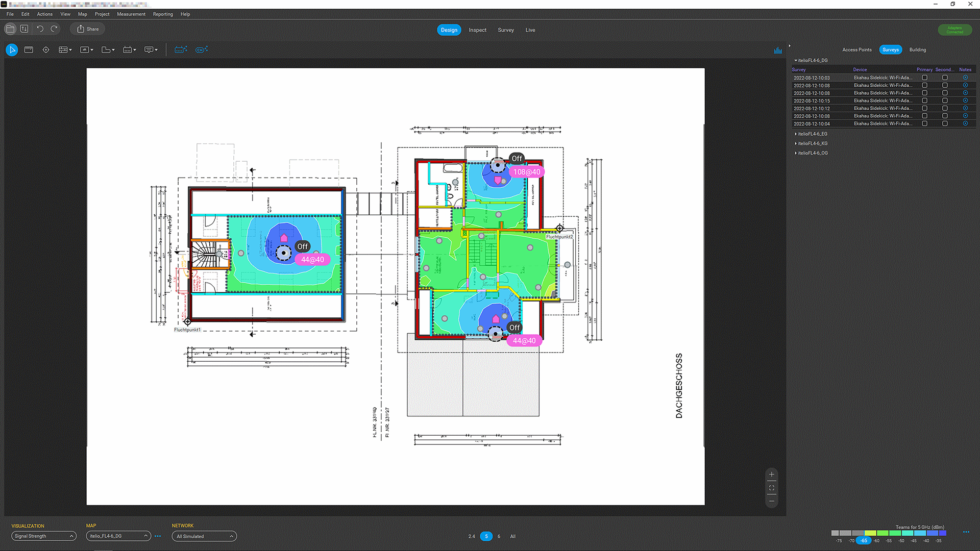The image size is (980, 551).
Task: Open notes for survey 2022-08-12-10:04
Action: click(965, 123)
